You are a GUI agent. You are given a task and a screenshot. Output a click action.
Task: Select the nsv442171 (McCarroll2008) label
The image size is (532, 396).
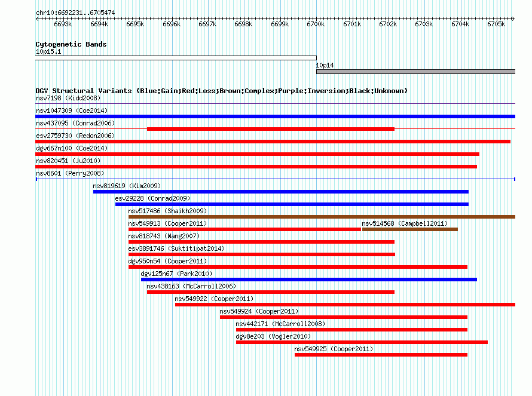tap(280, 324)
